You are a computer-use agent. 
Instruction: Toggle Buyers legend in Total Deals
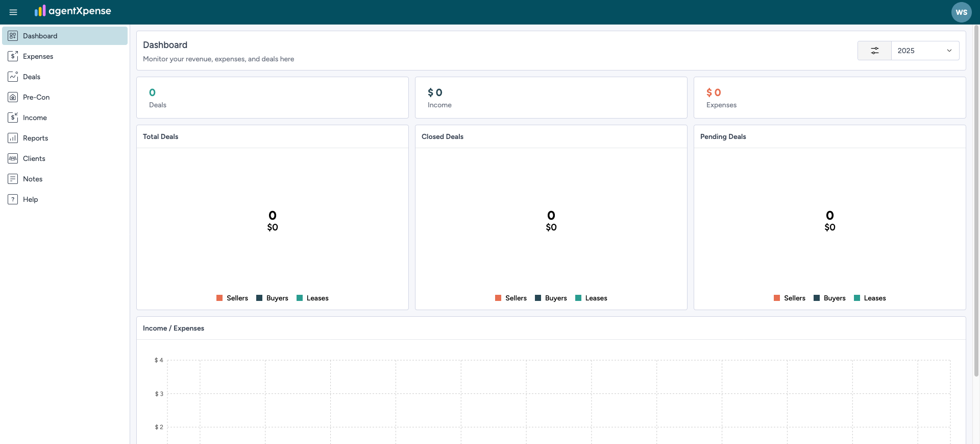point(272,298)
